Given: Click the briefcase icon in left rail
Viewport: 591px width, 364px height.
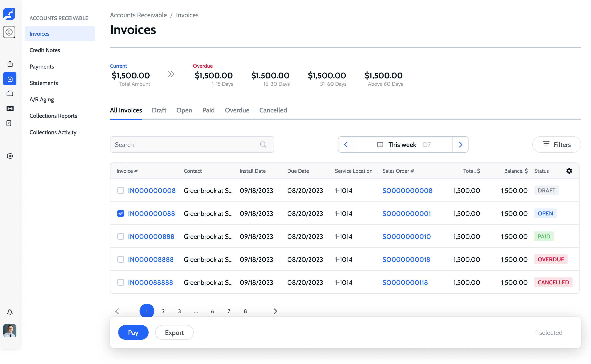Looking at the screenshot, I should tap(10, 94).
